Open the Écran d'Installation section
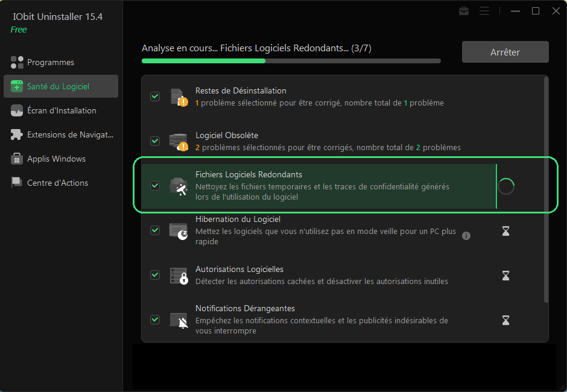Screen dimensions: 567x392 (61, 110)
